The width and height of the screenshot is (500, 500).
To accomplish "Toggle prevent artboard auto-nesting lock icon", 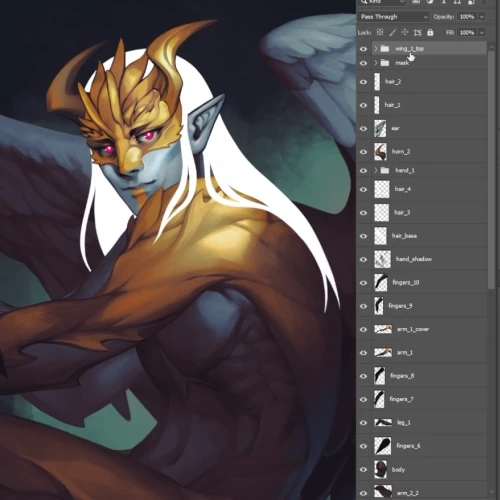I will pos(417,32).
